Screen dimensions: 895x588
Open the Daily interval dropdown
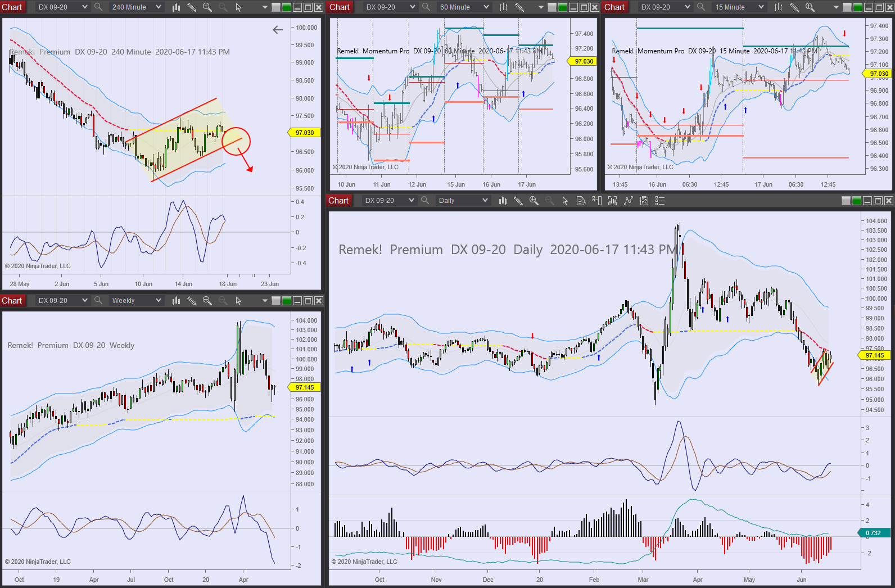(463, 201)
